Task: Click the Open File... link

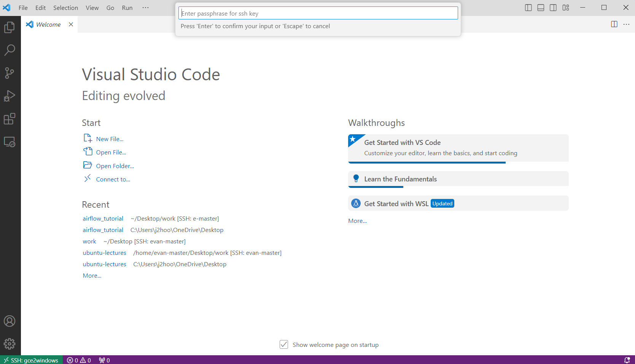Action: tap(111, 153)
